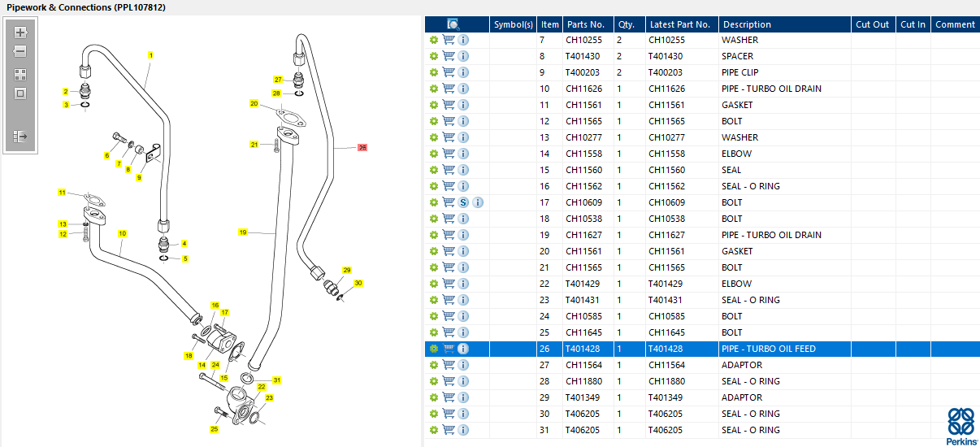Add item 10 turbo oil drain pipe to cart
Viewport: 980px width, 447px height.
point(449,89)
